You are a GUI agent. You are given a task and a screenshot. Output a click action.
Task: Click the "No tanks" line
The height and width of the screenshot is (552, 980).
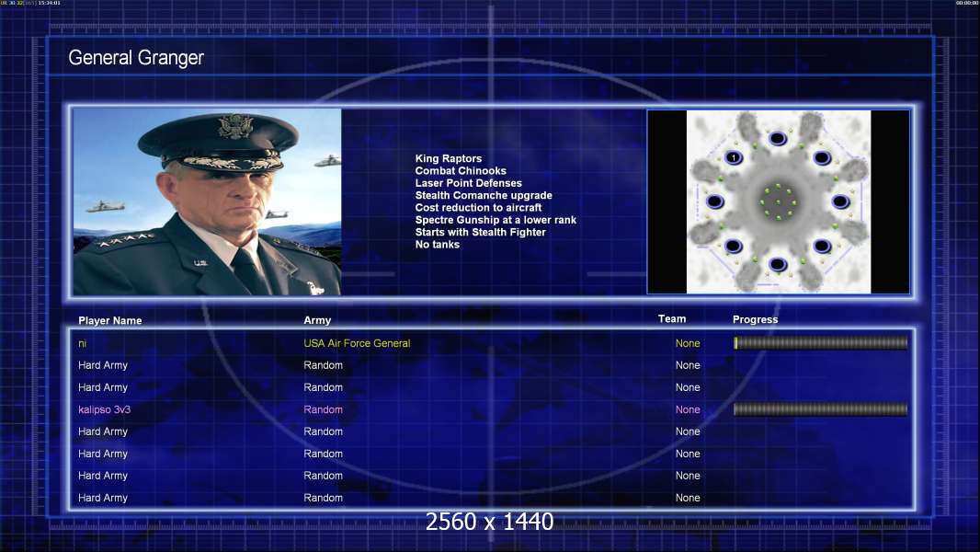tap(437, 245)
